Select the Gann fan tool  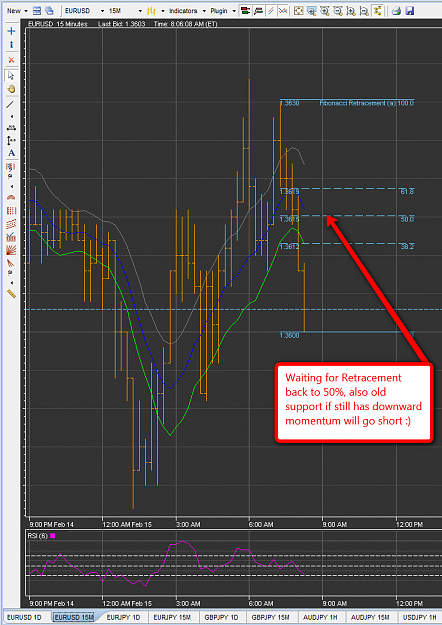coord(11,250)
